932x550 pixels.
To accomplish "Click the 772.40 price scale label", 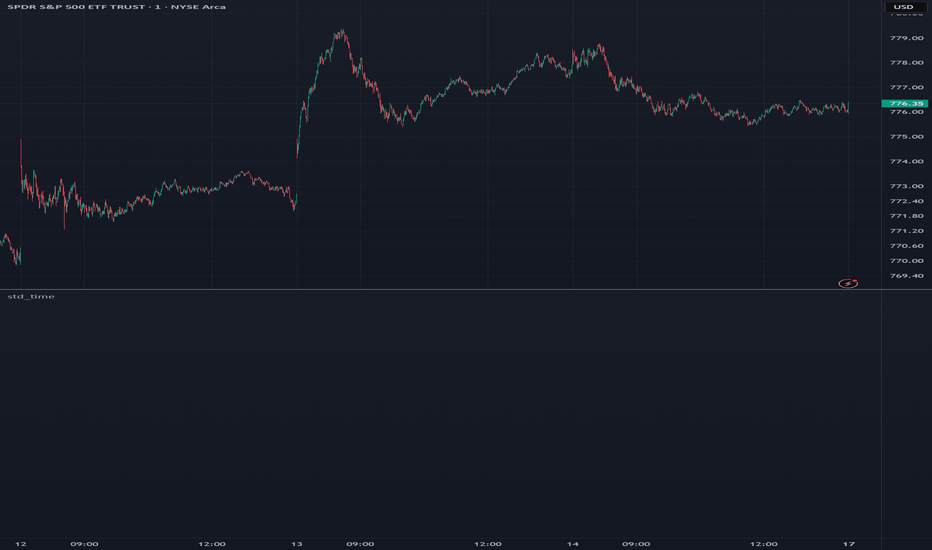I will [906, 201].
